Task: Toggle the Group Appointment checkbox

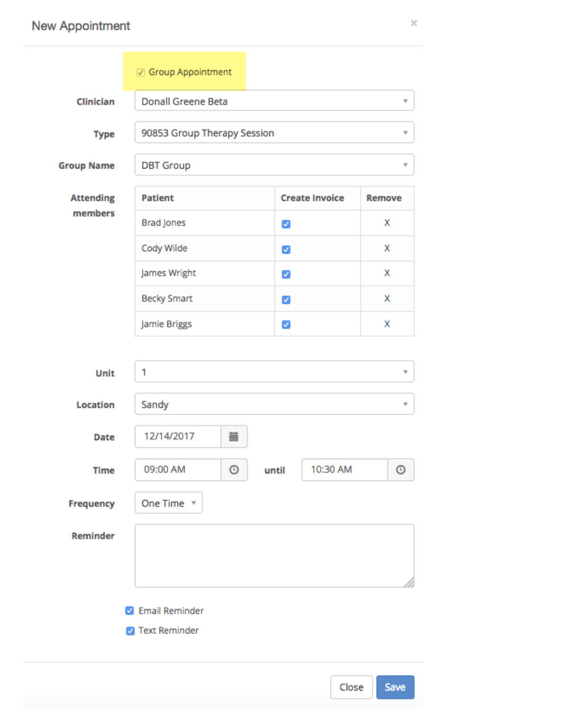Action: (x=141, y=72)
